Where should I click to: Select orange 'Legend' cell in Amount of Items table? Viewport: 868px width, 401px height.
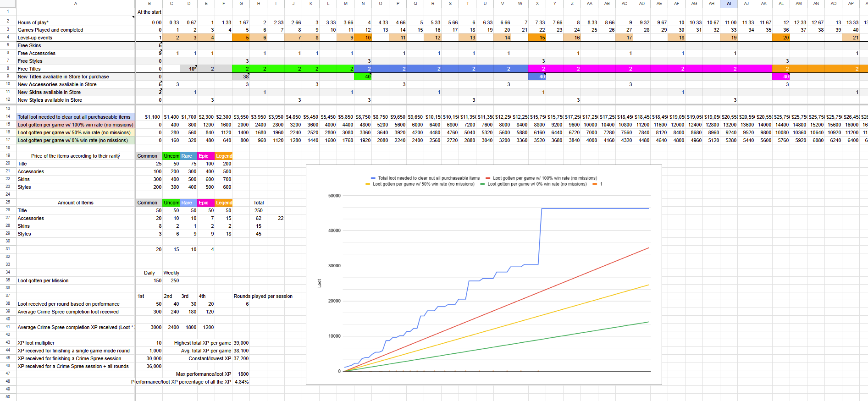[224, 203]
